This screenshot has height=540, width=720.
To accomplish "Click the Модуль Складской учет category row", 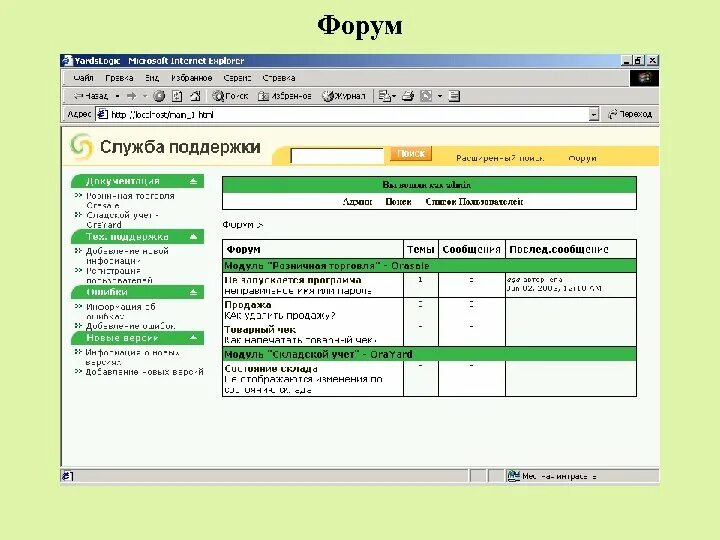I will pyautogui.click(x=429, y=354).
